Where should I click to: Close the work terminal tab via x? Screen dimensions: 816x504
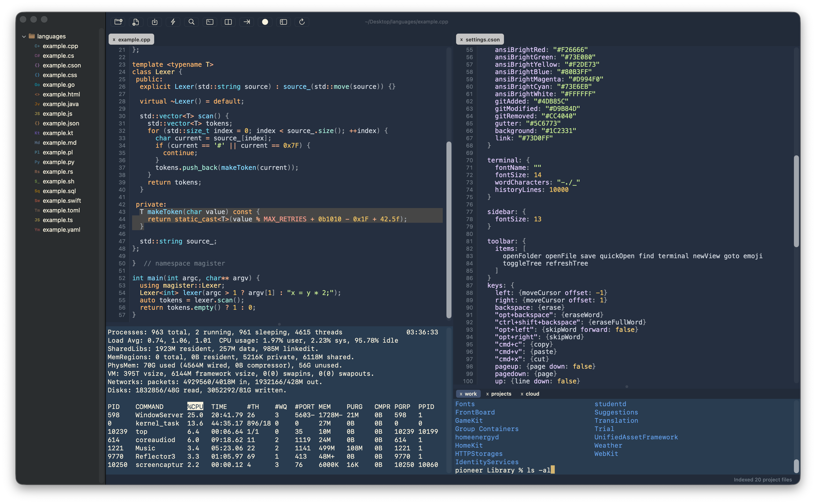coord(461,394)
